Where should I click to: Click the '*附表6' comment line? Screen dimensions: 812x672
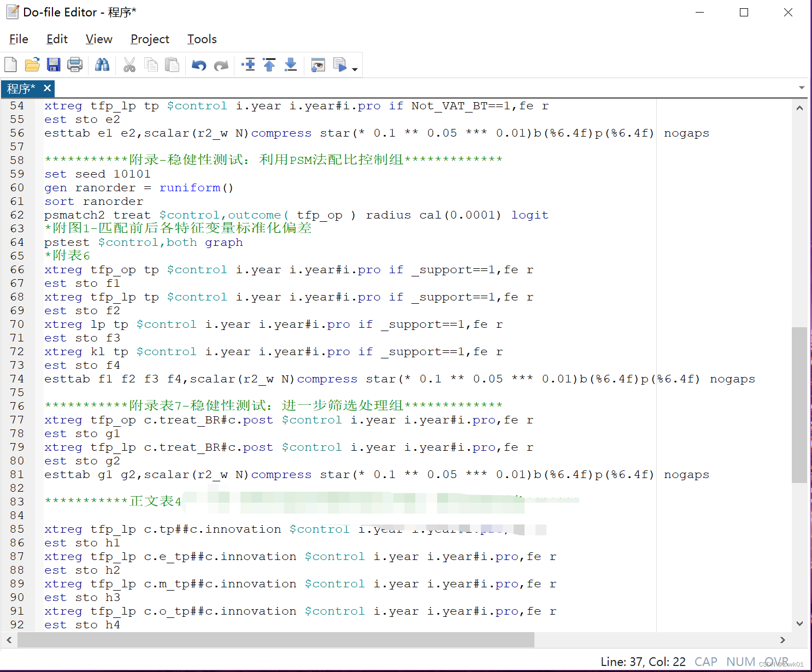tap(67, 256)
